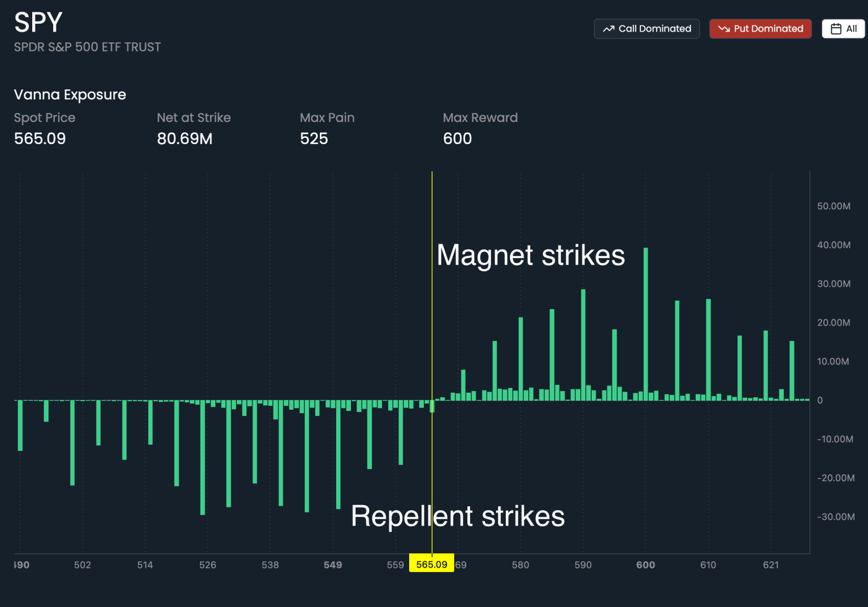Click the Max Reward label

[480, 118]
